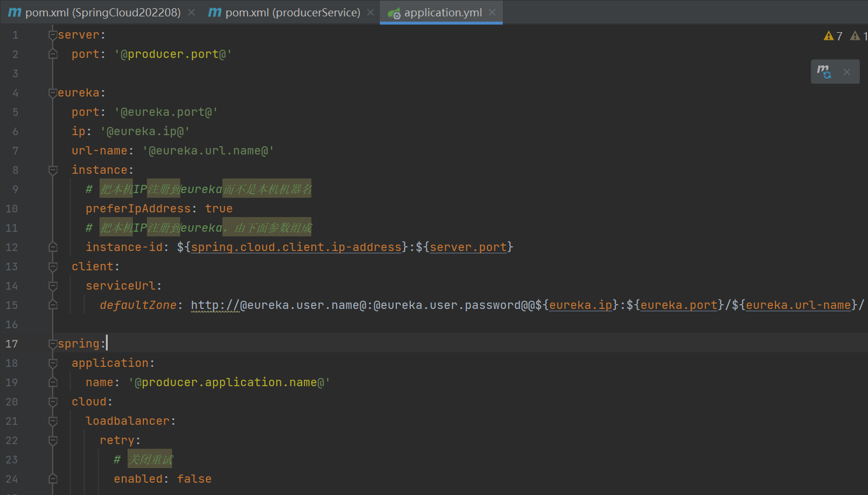Screen dimensions: 868x495
Task: Click '@eureka.port@' value on line 5
Action: (x=166, y=112)
